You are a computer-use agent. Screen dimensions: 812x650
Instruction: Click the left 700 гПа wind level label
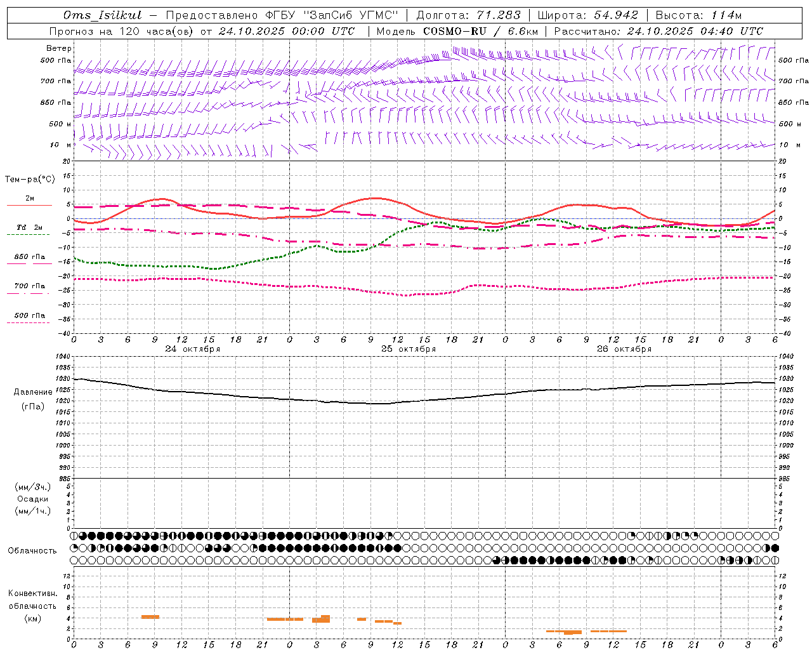[56, 81]
